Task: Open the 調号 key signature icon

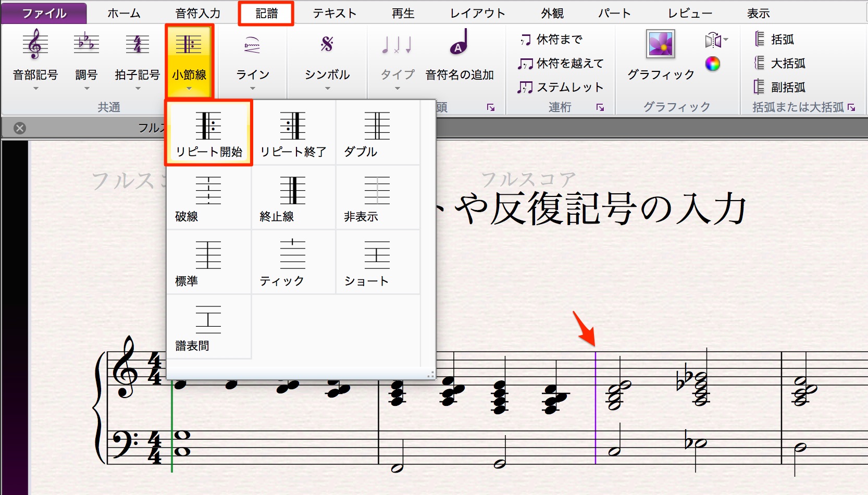Action: (x=86, y=44)
